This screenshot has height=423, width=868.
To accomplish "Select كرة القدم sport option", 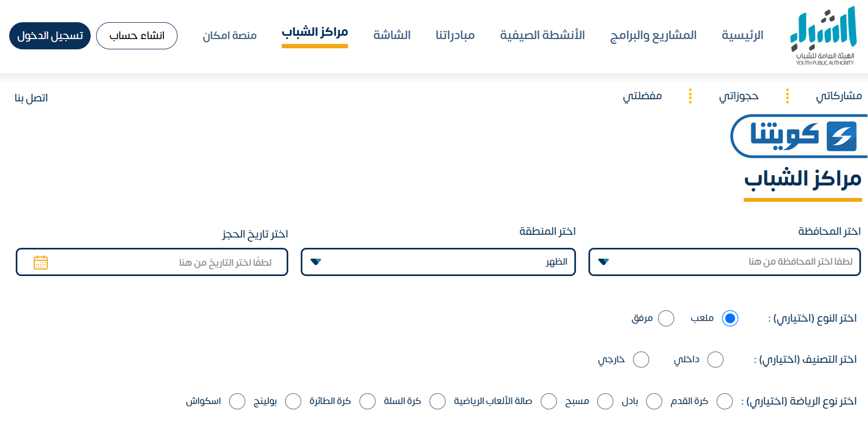I will point(725,401).
